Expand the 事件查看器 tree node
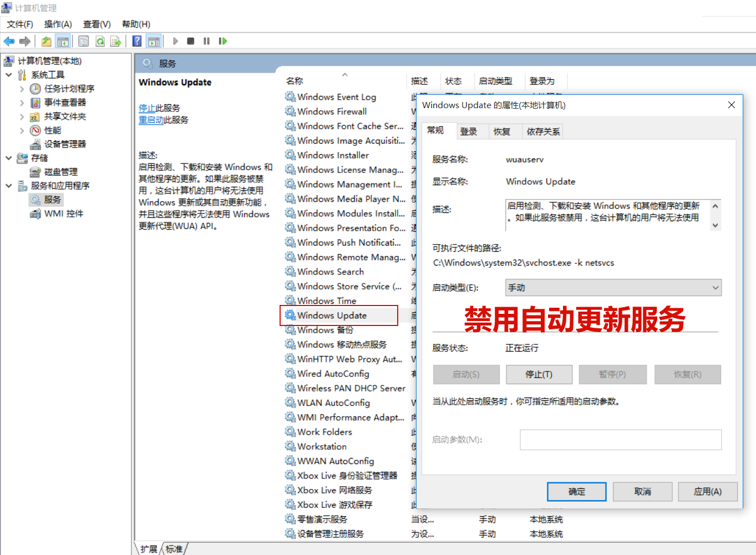Image resolution: width=756 pixels, height=555 pixels. [22, 103]
